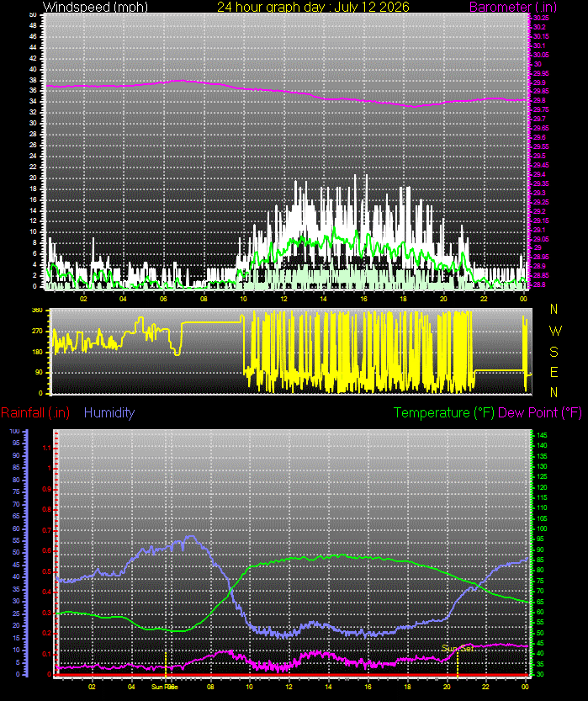Image resolution: width=588 pixels, height=701 pixels.
Task: Click hour '22' on the windspeed chart axis
Action: coord(484,299)
